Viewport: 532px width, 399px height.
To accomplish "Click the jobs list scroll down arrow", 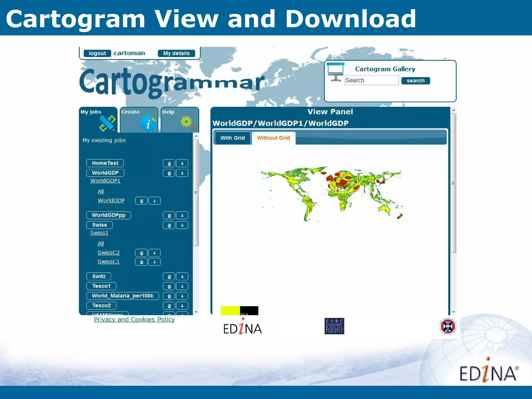I will [x=196, y=312].
